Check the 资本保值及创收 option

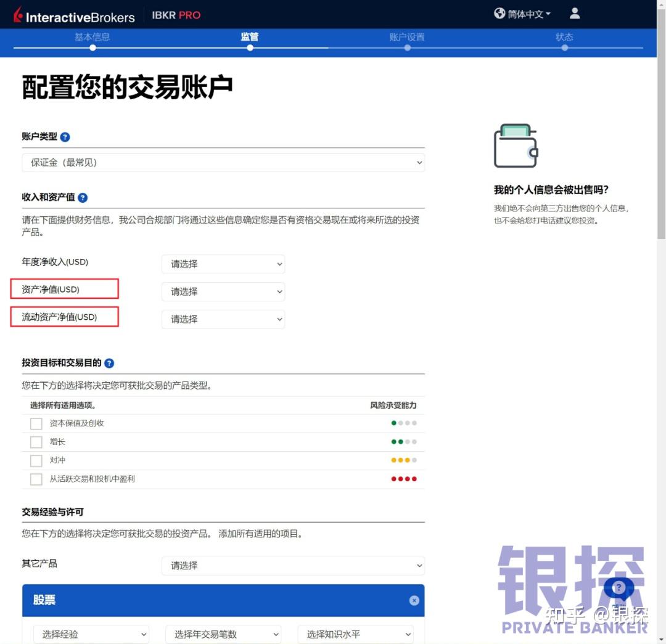(36, 423)
